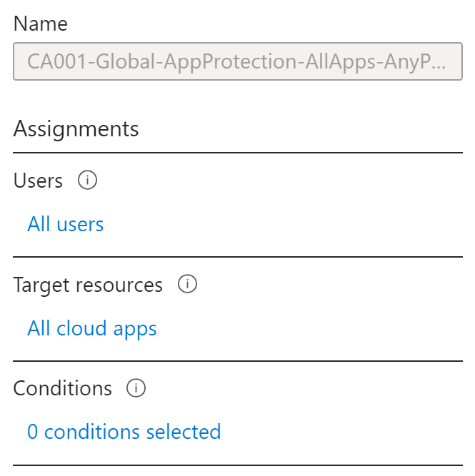The width and height of the screenshot is (475, 476).
Task: Click the Users label text
Action: pyautogui.click(x=38, y=181)
